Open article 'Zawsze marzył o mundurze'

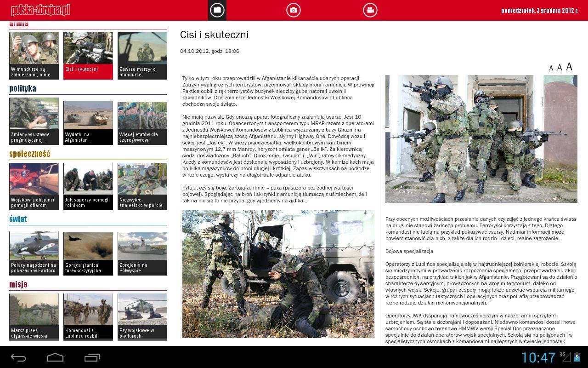[142, 54]
